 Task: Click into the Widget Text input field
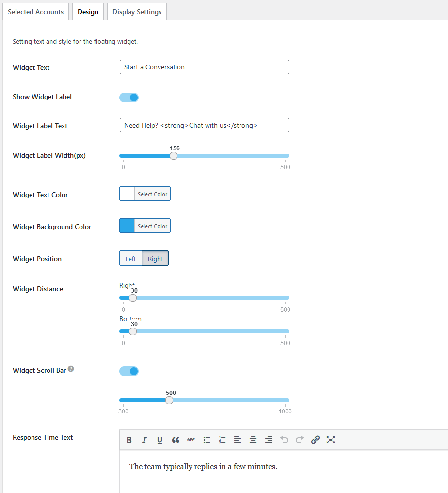[x=205, y=67]
